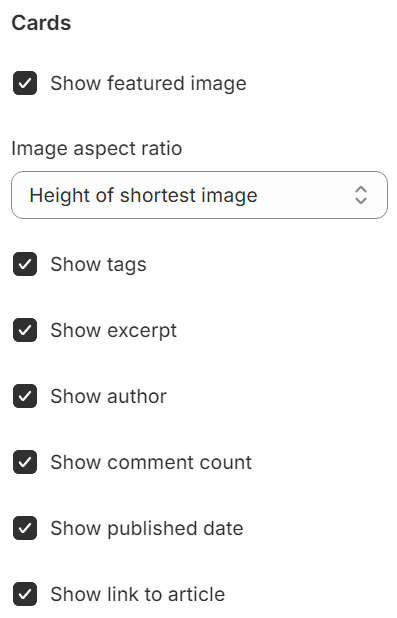The width and height of the screenshot is (397, 618).
Task: Select the Show excerpt label text
Action: [x=114, y=331]
